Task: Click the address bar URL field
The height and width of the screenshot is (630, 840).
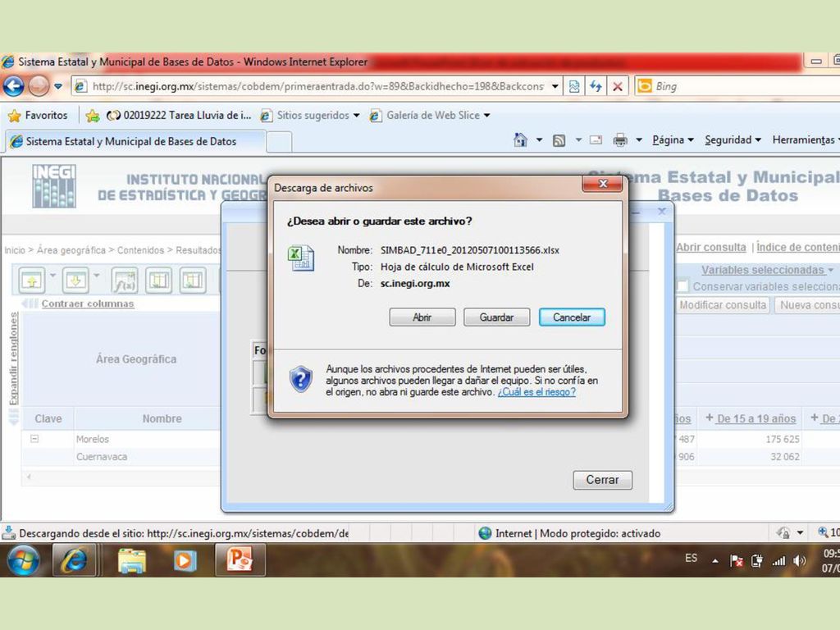Action: click(317, 86)
